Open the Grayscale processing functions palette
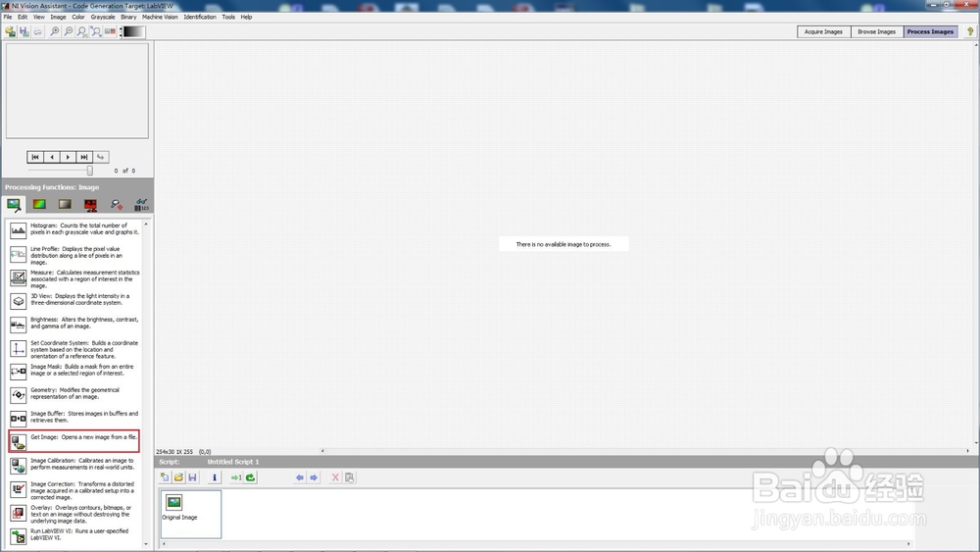 (65, 204)
